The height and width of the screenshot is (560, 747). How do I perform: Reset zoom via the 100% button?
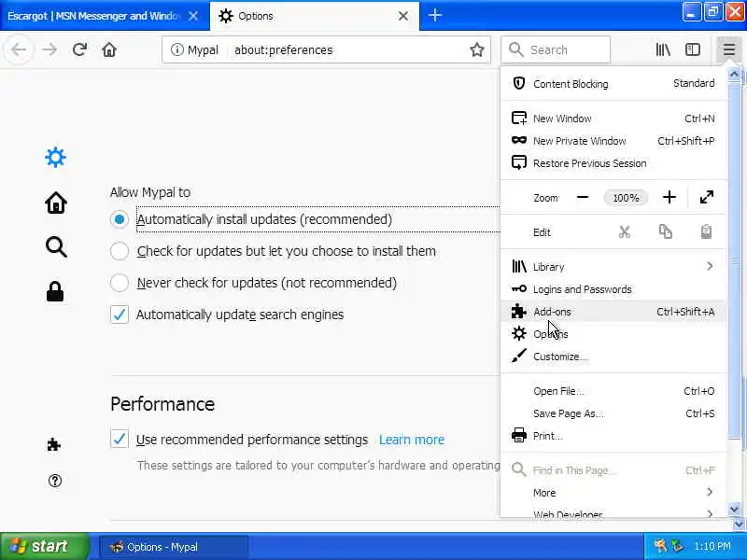[x=626, y=198]
